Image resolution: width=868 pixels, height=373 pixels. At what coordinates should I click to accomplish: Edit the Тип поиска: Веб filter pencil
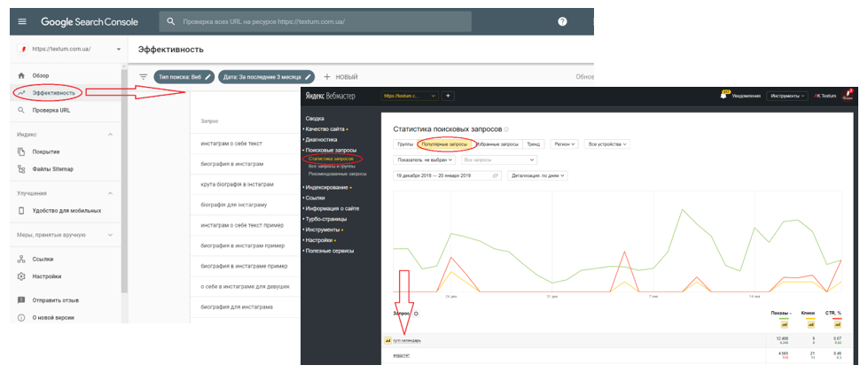pyautogui.click(x=207, y=77)
